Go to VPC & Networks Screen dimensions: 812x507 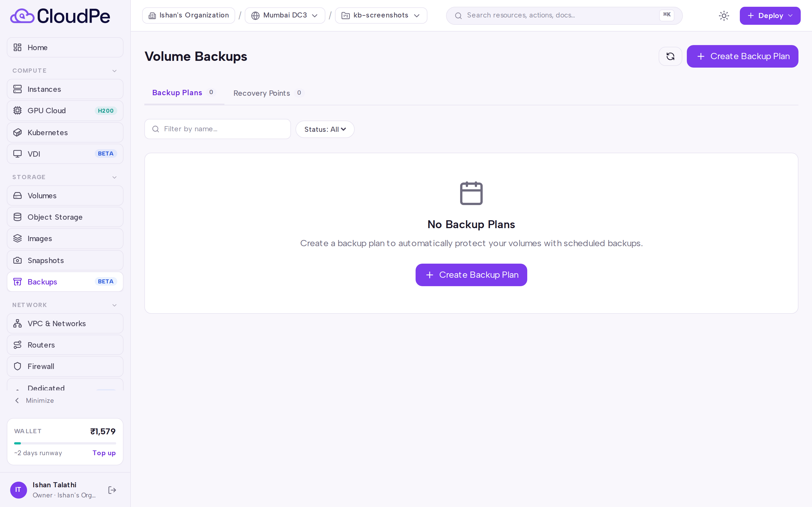[65, 323]
